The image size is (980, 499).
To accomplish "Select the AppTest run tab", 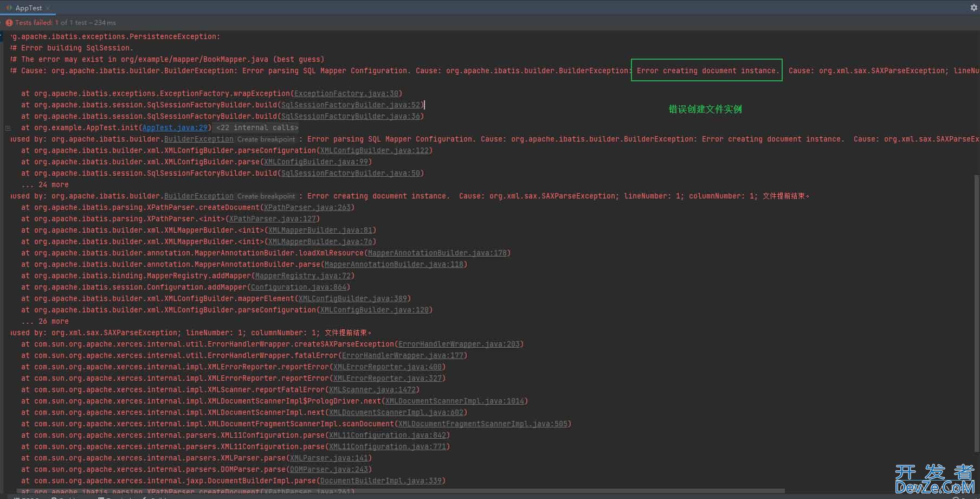I will 28,8.
